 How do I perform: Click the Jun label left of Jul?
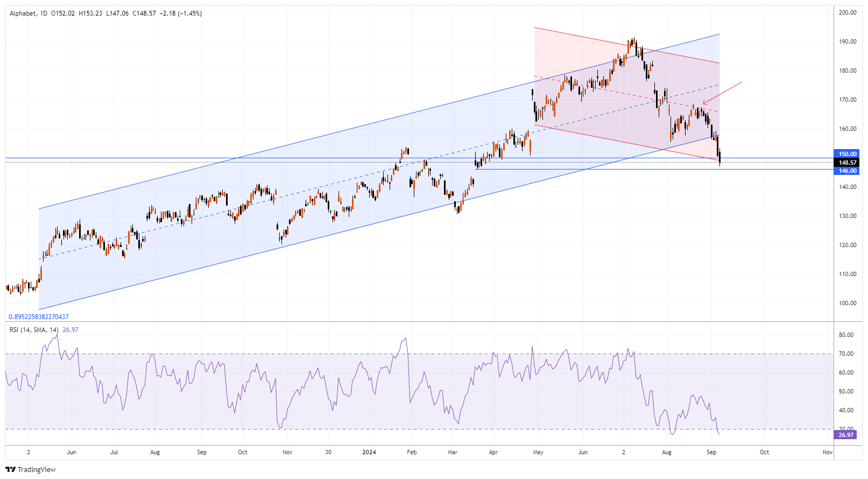[x=72, y=452]
